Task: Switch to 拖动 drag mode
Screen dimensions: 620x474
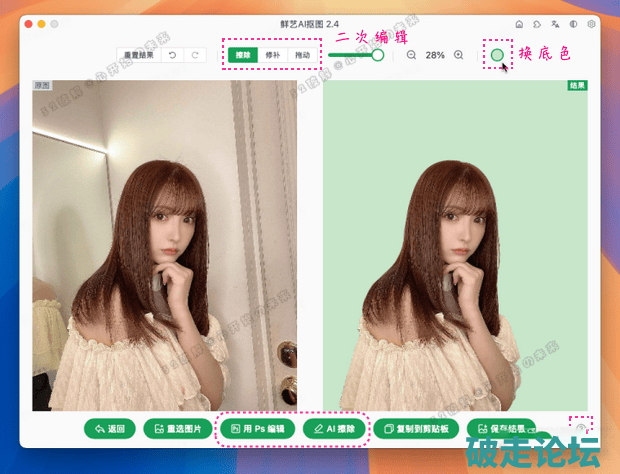Action: 302,56
